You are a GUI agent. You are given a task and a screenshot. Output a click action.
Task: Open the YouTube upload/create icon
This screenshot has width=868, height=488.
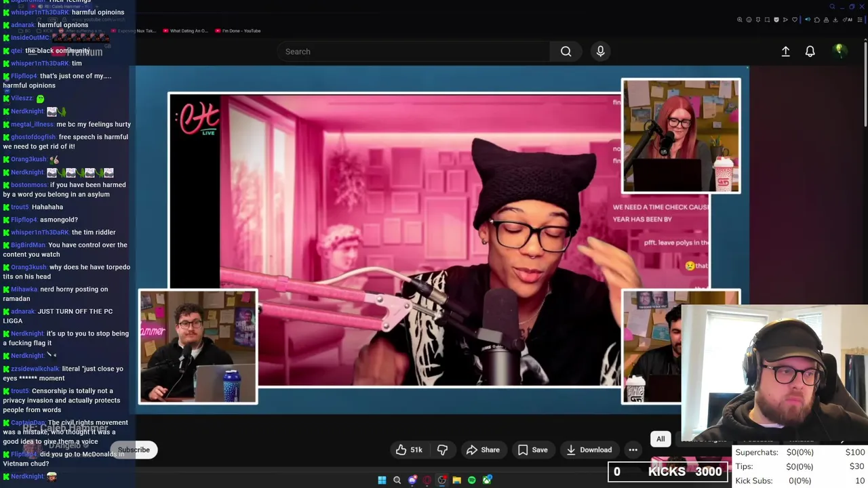point(785,52)
